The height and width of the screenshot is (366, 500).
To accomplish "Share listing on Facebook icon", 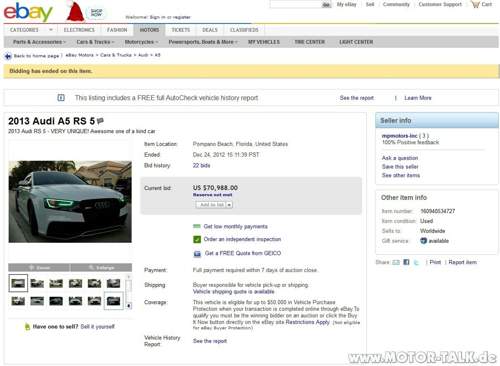I will pyautogui.click(x=406, y=262).
